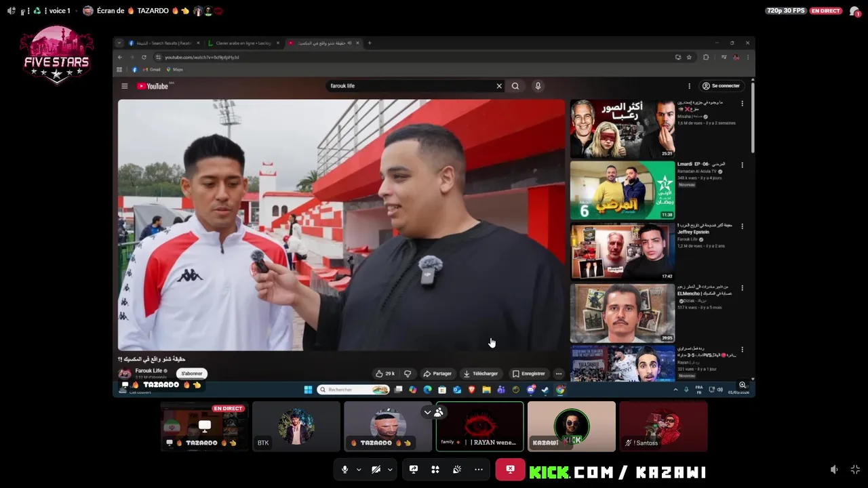The image size is (868, 488).
Task: Open more video actions ellipsis
Action: point(559,373)
